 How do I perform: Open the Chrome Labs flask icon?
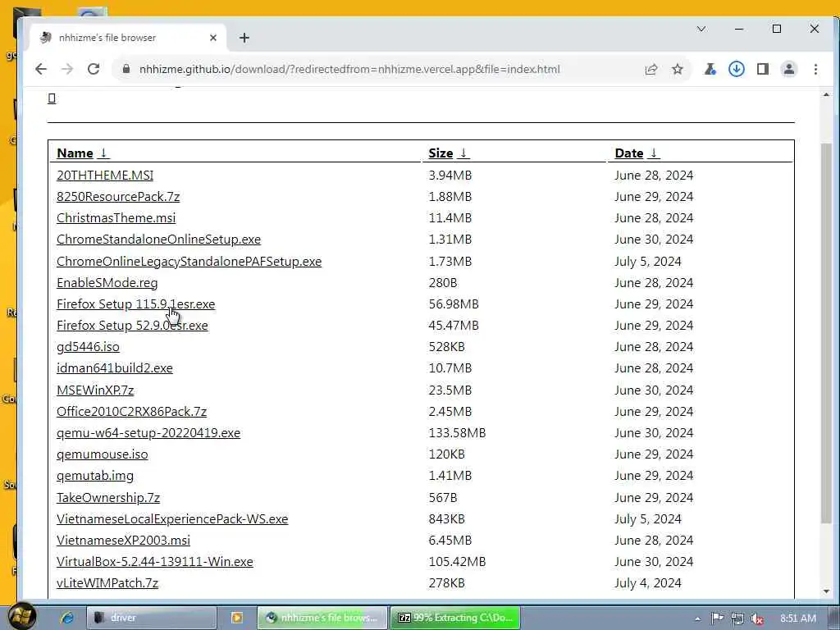point(710,69)
